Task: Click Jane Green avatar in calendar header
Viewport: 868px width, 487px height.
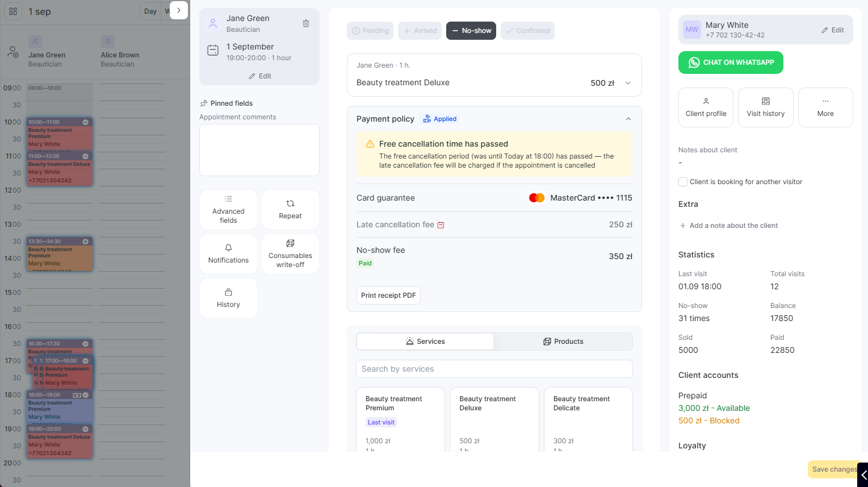Action: click(x=35, y=41)
